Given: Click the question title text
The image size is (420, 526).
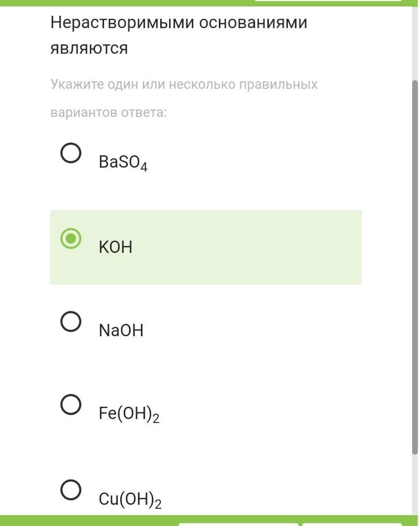Looking at the screenshot, I should click(178, 35).
